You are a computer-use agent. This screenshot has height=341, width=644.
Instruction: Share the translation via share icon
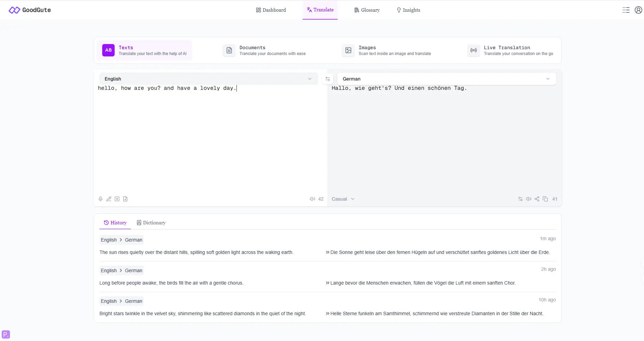coord(537,199)
